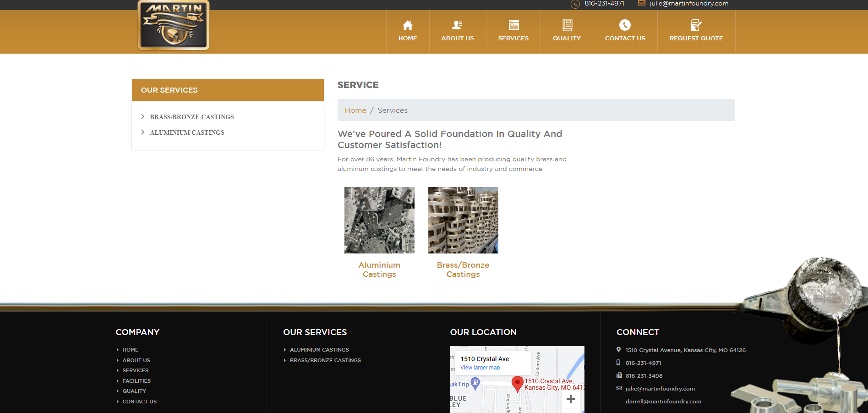
Task: Click the Aluminium Castings thumbnail image
Action: click(379, 220)
